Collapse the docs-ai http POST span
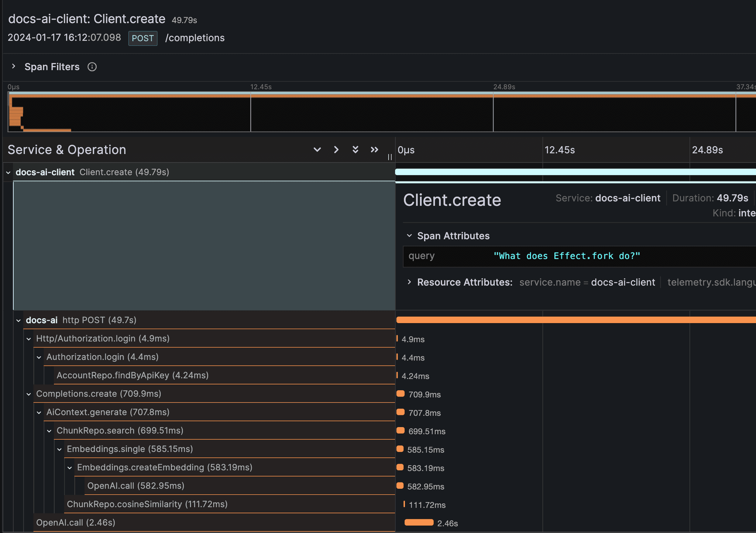This screenshot has height=533, width=756. (18, 321)
